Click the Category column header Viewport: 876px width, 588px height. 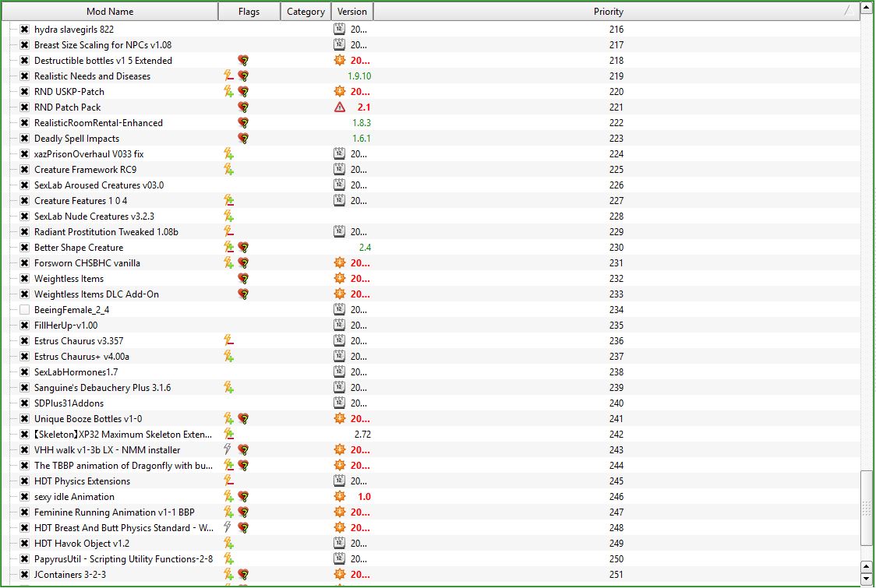[x=306, y=12]
